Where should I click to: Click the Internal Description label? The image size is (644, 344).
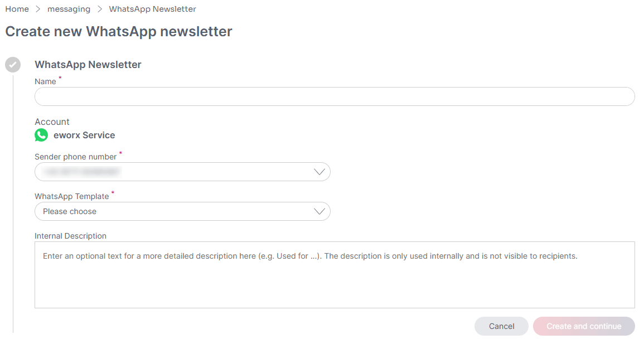click(x=70, y=236)
